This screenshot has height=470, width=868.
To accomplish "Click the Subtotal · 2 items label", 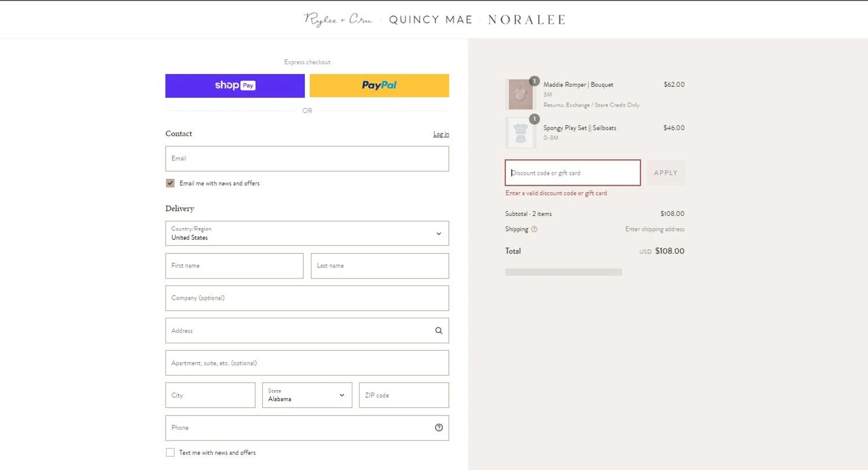I will pos(528,214).
